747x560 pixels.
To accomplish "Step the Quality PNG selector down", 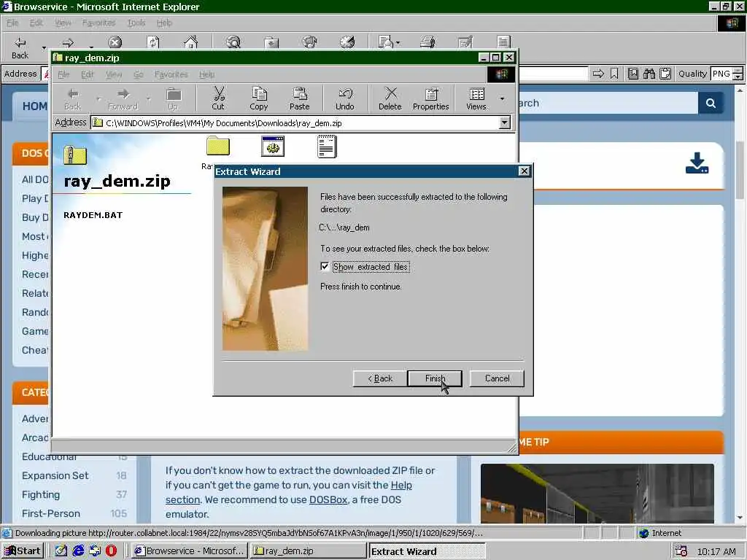I will 738,77.
